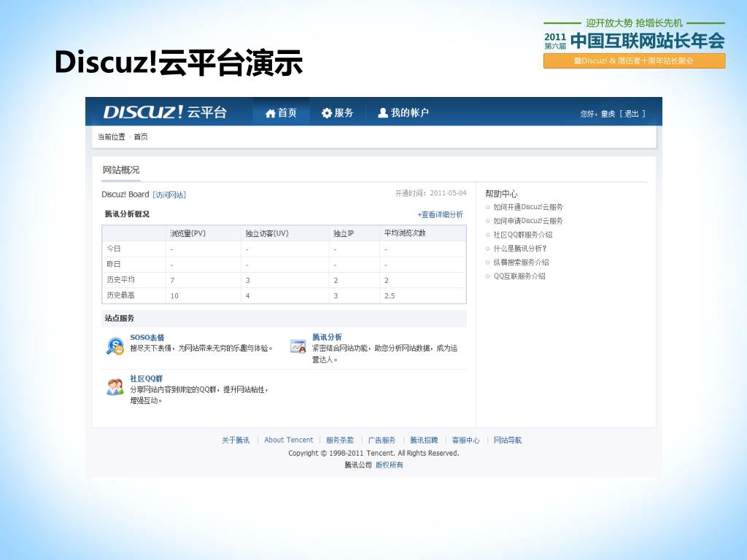This screenshot has height=560, width=747.
Task: Click the 版权所有 footer link
Action: coord(390,465)
